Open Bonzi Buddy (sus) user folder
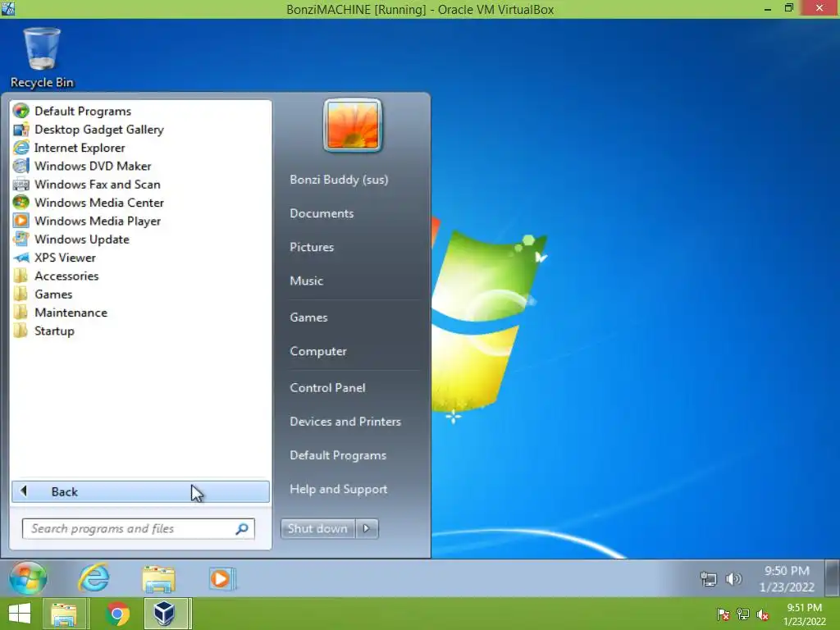Viewport: 840px width, 630px height. (x=339, y=180)
